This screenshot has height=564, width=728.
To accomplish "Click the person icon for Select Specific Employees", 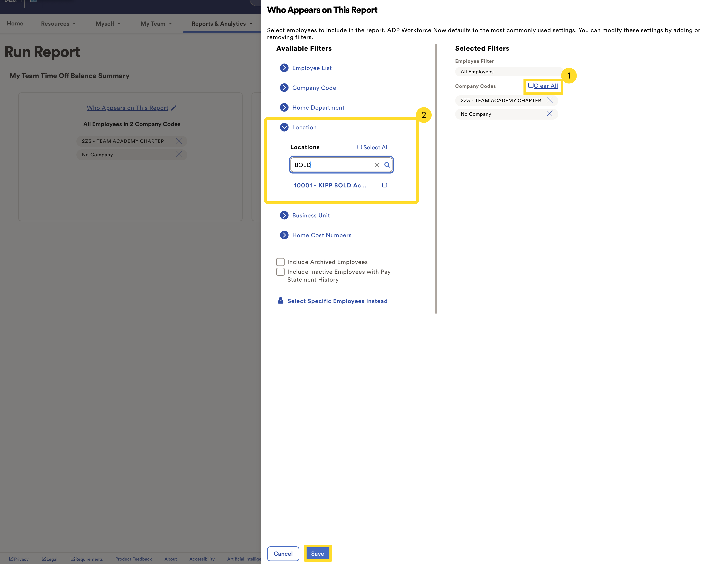I will click(280, 301).
